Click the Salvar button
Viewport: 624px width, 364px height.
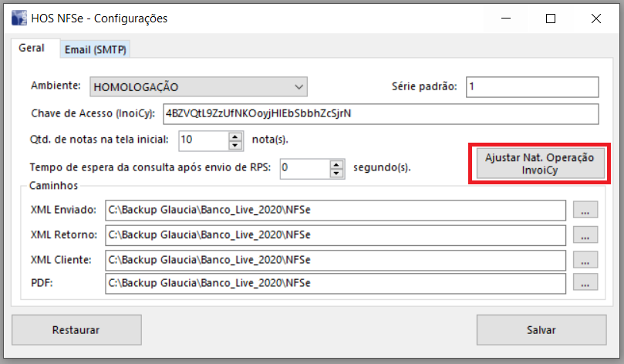541,330
